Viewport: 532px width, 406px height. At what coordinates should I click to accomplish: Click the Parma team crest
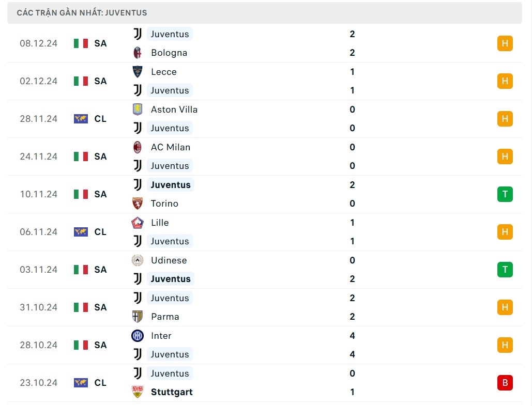pyautogui.click(x=138, y=317)
